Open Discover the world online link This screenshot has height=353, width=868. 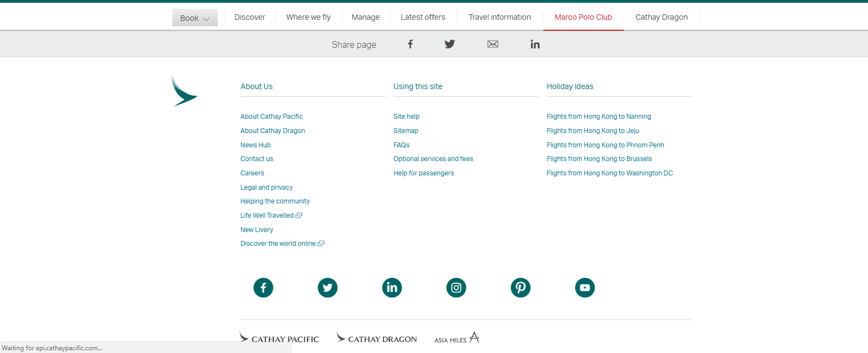click(282, 244)
